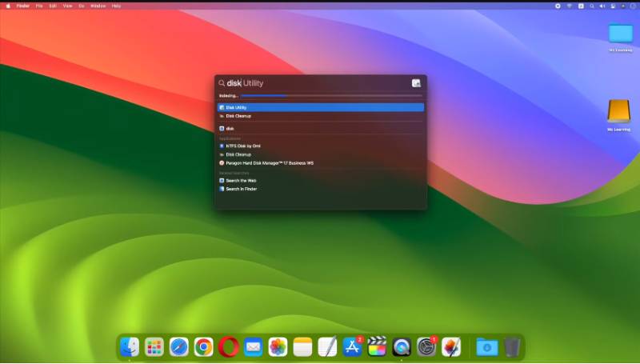Launch Opera browser from the Dock
This screenshot has width=640, height=364.
coord(229,346)
